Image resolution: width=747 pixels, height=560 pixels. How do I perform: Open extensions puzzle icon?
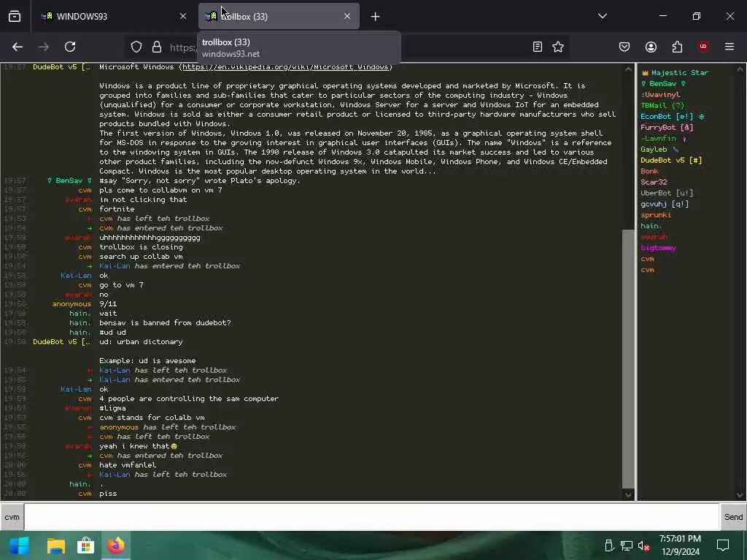pos(677,47)
